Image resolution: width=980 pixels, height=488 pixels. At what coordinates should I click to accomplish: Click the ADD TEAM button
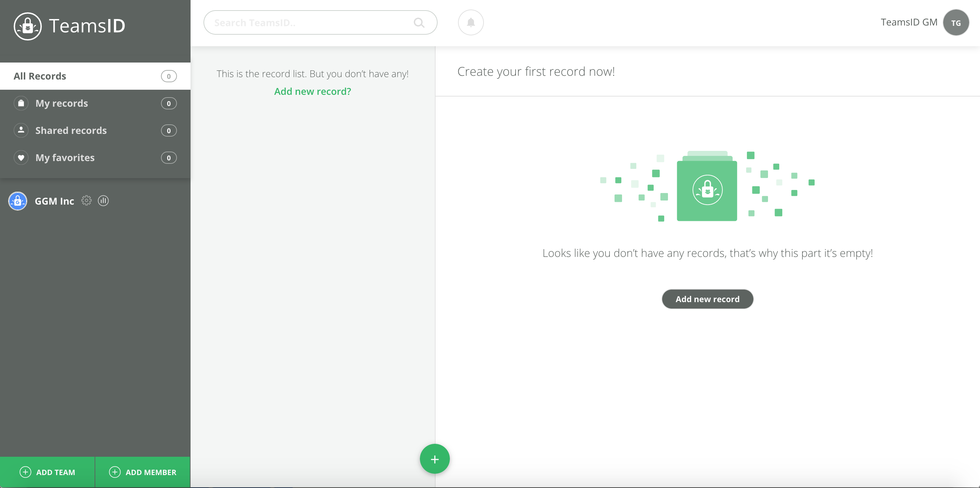tap(47, 472)
